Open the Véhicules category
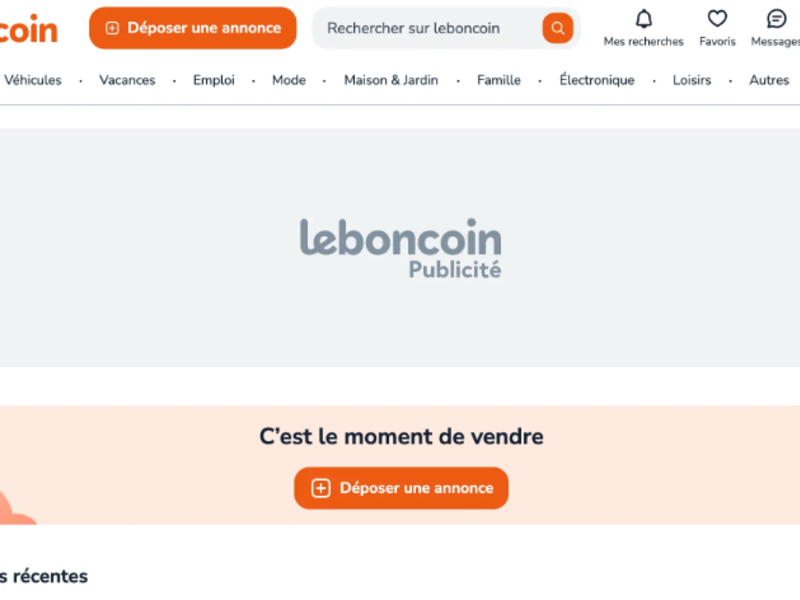The height and width of the screenshot is (600, 800). (x=33, y=80)
